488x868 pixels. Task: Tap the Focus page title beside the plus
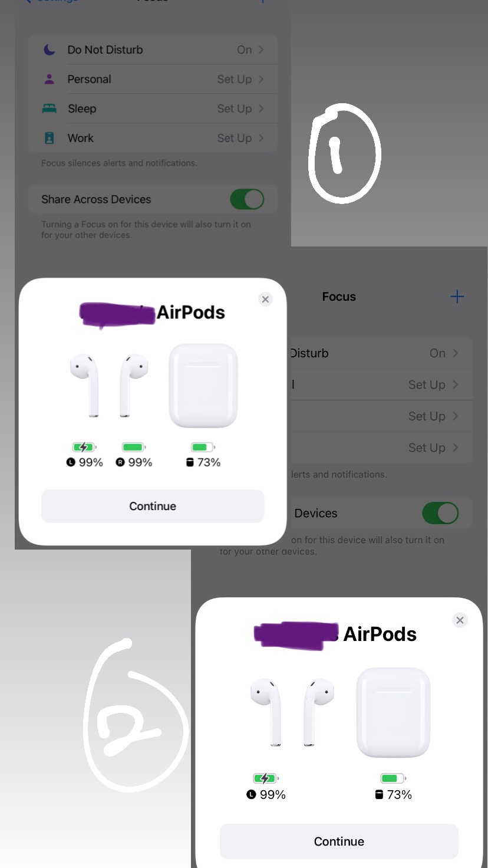click(339, 297)
